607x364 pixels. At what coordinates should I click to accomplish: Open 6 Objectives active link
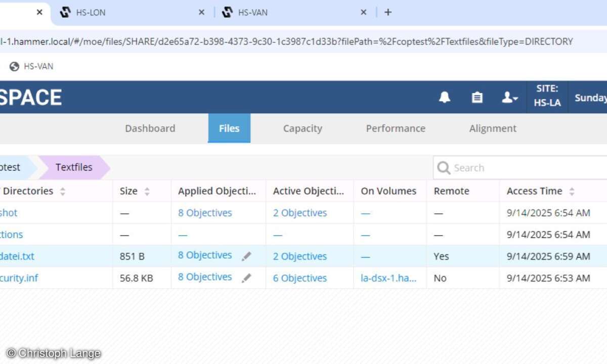pos(300,278)
